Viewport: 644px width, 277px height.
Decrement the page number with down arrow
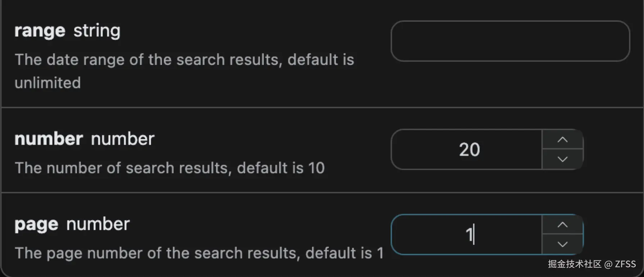[x=562, y=244]
